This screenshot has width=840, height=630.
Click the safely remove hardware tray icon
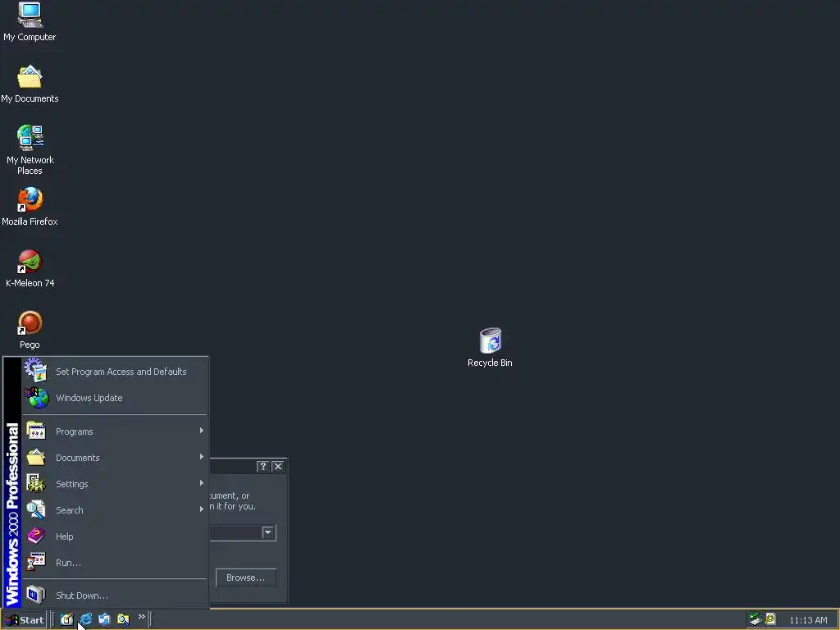756,619
